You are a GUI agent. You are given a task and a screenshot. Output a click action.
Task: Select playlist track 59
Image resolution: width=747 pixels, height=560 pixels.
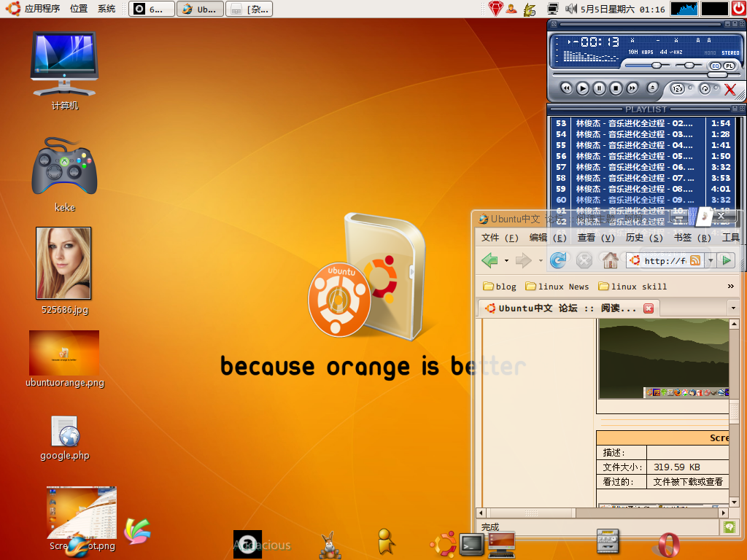tap(643, 189)
